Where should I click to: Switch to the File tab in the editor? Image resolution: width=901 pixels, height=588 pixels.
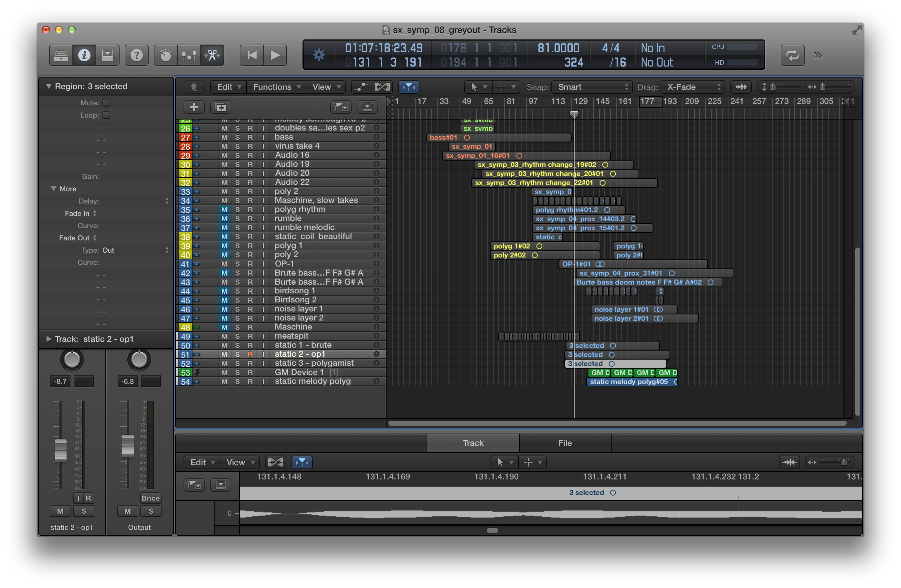point(565,443)
